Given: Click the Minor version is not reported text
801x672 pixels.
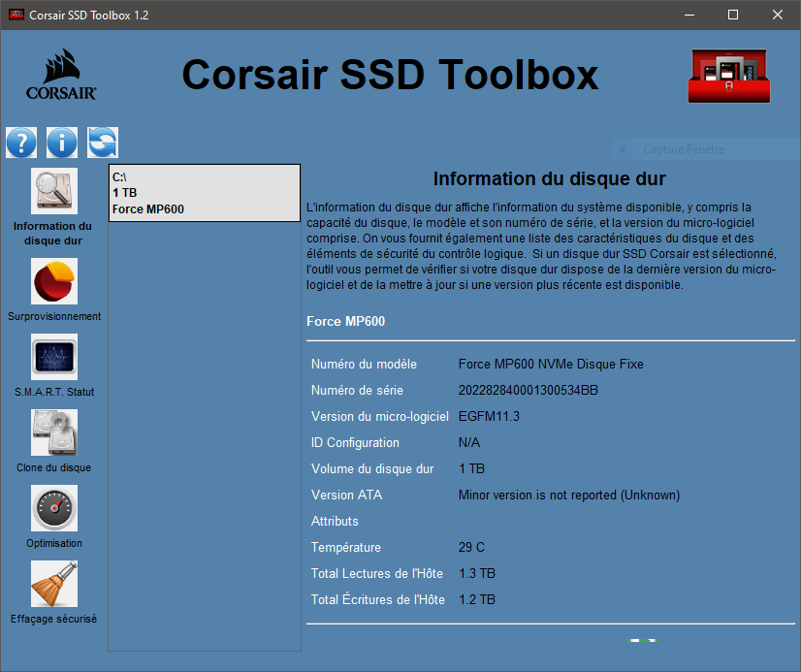Looking at the screenshot, I should (x=569, y=496).
